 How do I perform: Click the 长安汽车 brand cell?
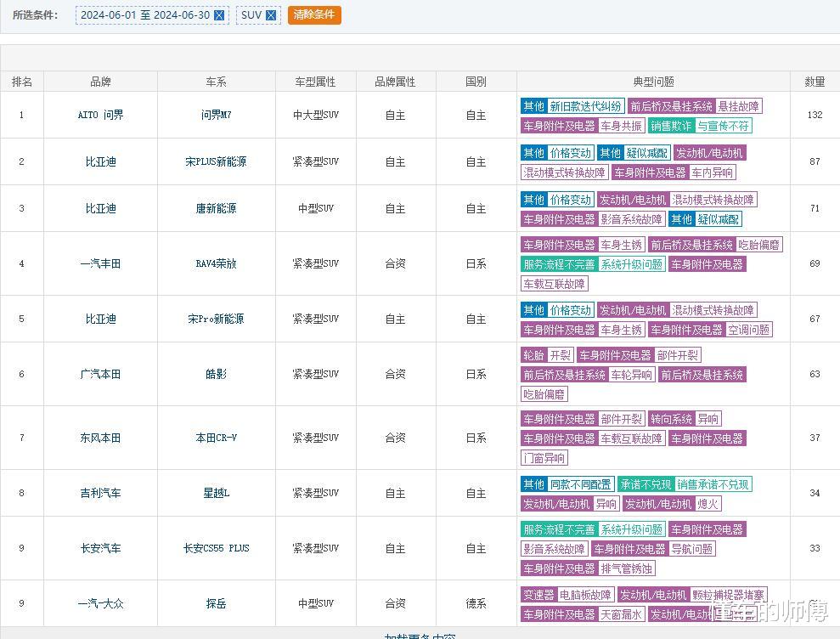pos(101,548)
